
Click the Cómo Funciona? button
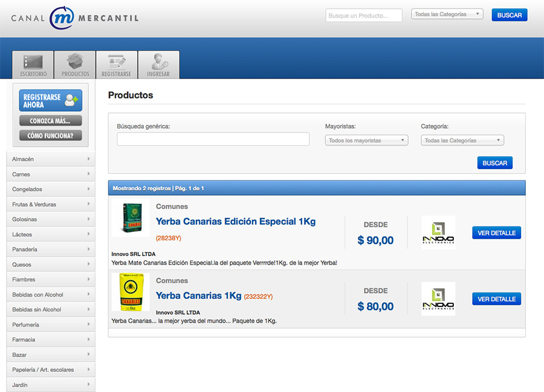(x=51, y=135)
